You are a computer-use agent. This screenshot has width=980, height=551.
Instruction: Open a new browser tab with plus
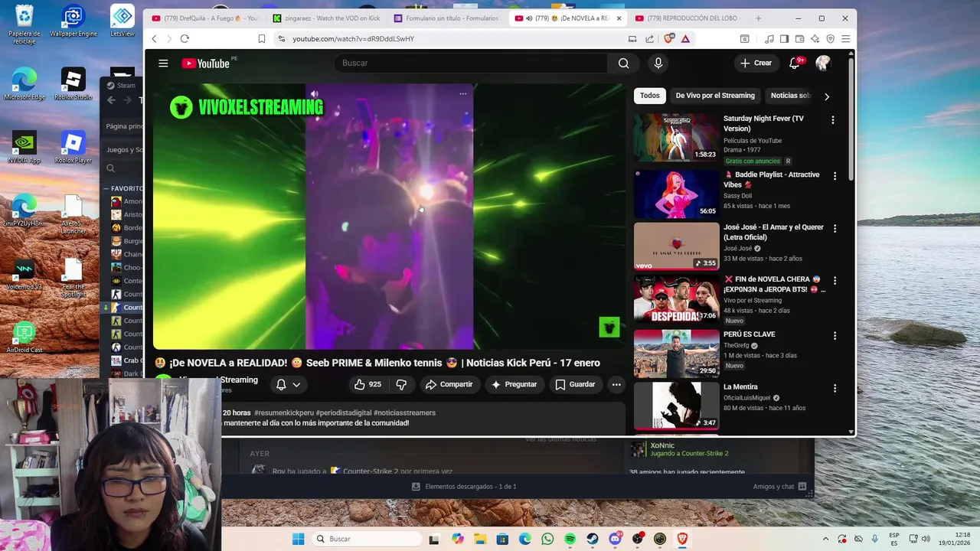[758, 18]
